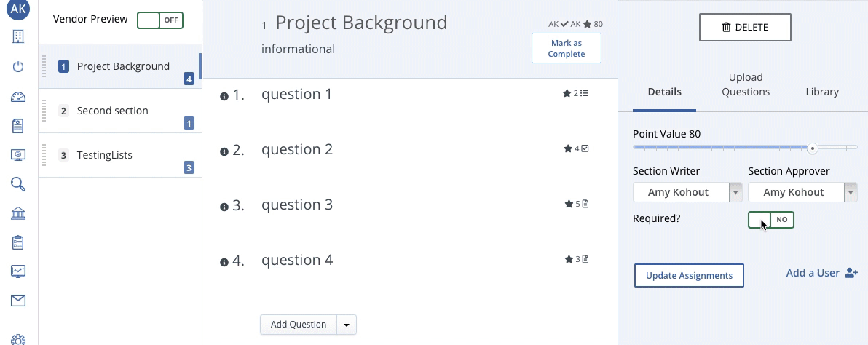Open the clipboard icon in the sidebar

(x=18, y=242)
